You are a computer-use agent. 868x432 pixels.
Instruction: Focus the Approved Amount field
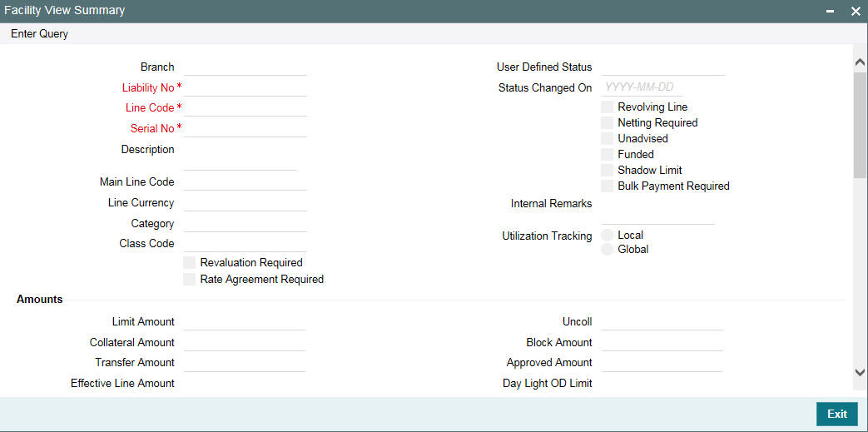click(662, 363)
